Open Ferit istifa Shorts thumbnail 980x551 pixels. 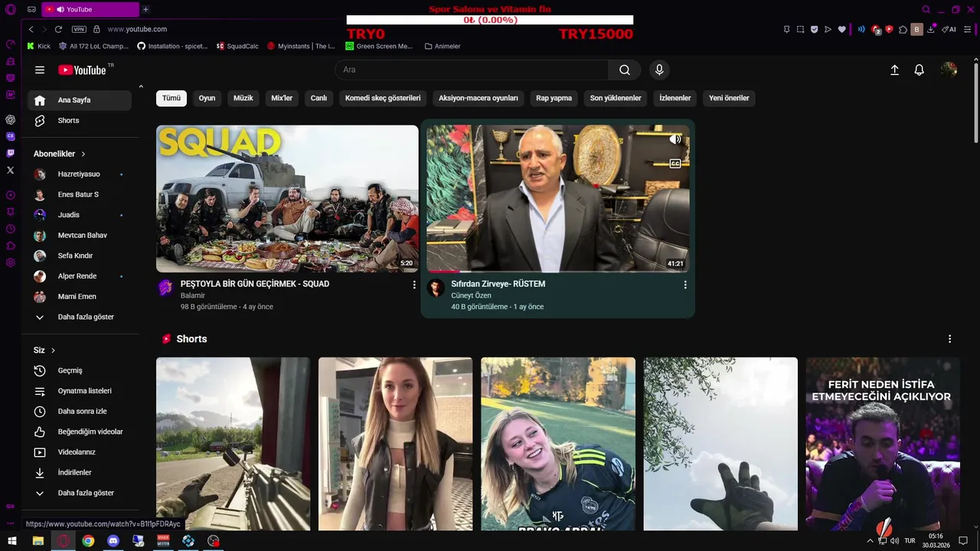pos(883,444)
